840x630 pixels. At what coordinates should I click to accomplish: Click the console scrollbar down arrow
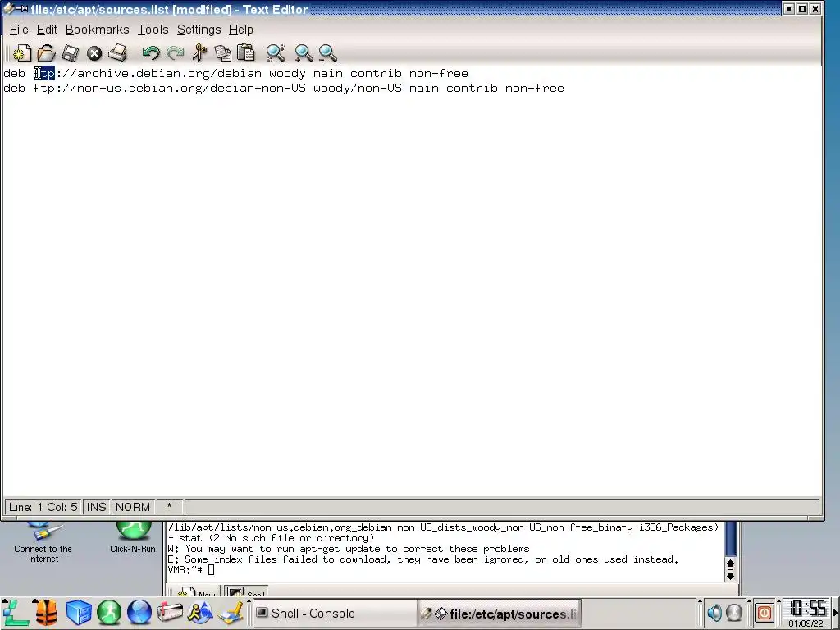point(730,575)
